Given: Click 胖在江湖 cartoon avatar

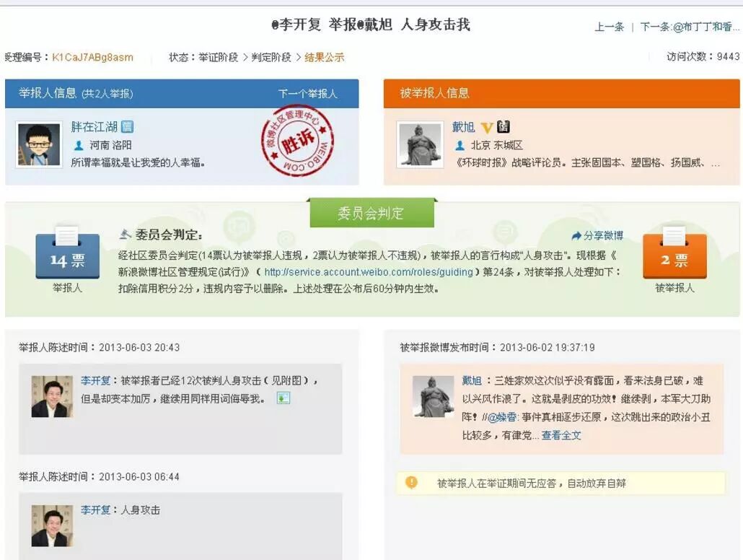Looking at the screenshot, I should [39, 144].
